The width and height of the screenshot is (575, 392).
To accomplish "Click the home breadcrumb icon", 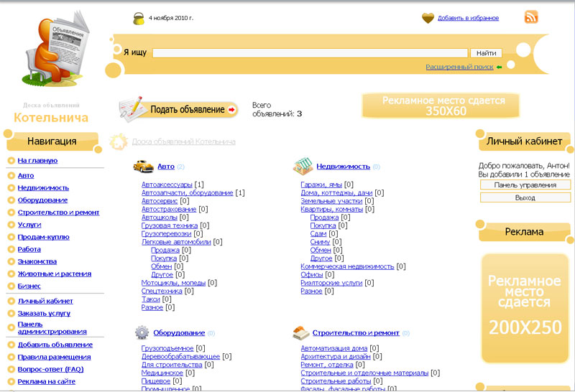I will (x=119, y=141).
